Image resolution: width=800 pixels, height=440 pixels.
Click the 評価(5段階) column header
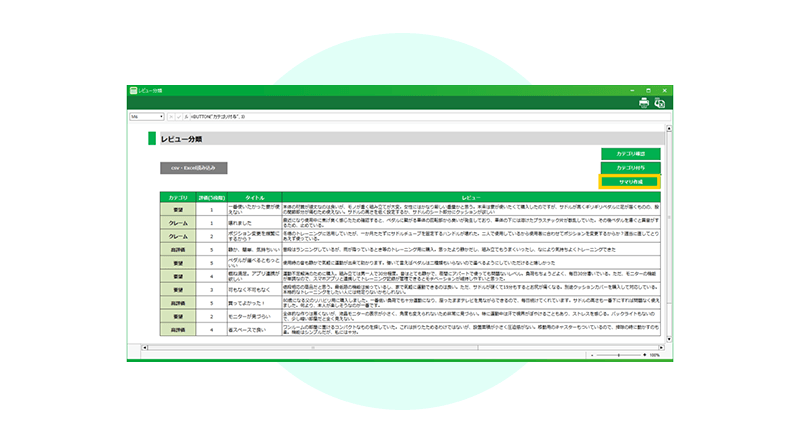tap(211, 198)
